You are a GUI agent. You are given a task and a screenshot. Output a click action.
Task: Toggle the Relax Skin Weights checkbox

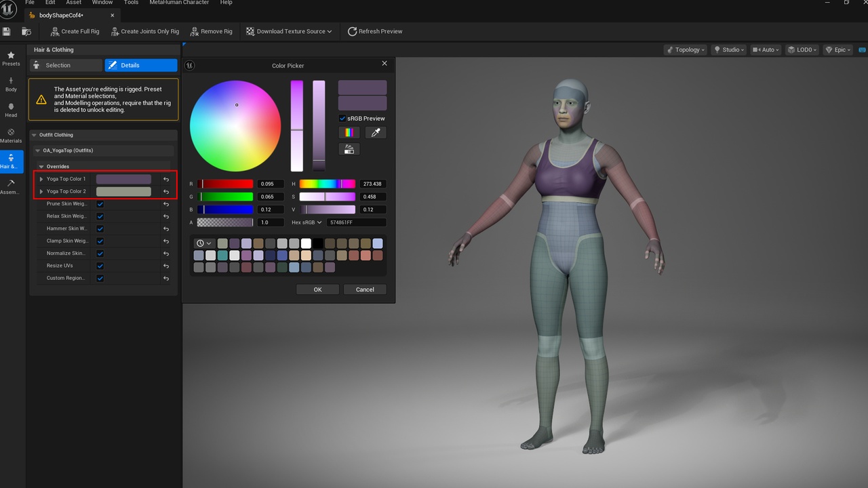click(x=100, y=216)
